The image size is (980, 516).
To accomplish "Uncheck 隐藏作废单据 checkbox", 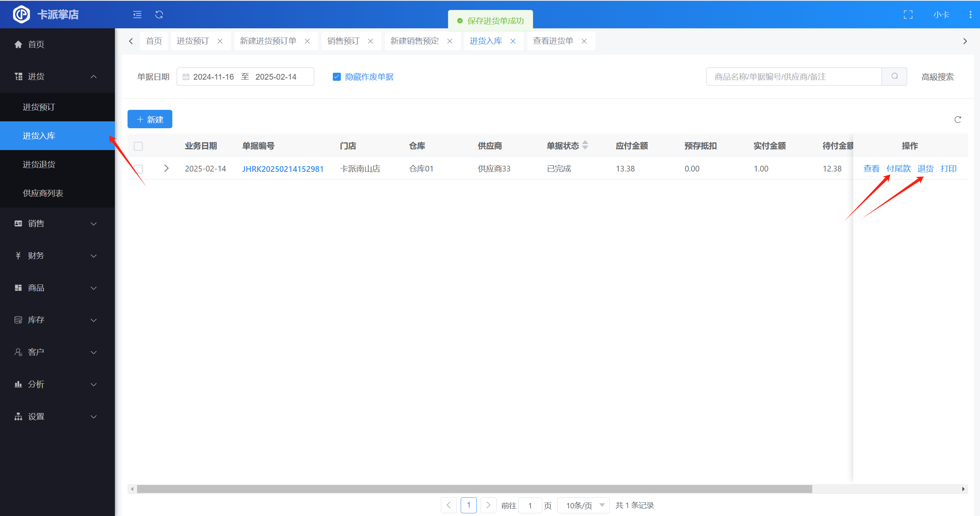I will (x=337, y=77).
